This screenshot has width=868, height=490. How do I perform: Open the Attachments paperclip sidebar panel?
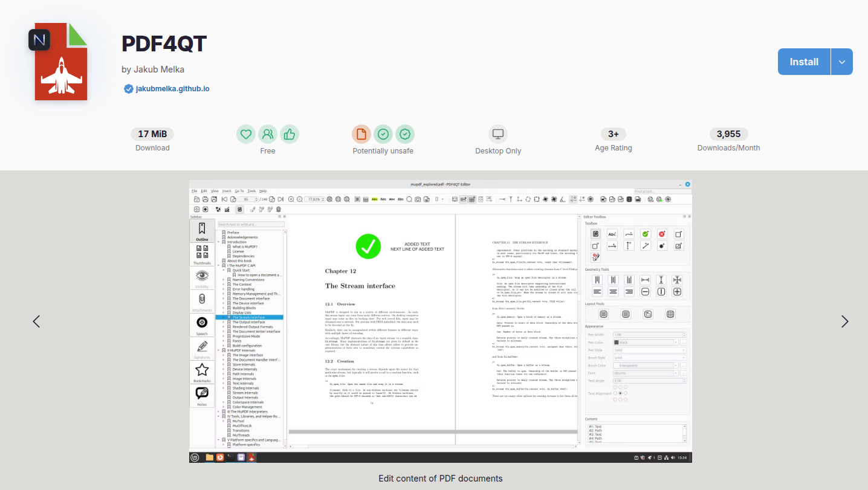click(x=202, y=302)
